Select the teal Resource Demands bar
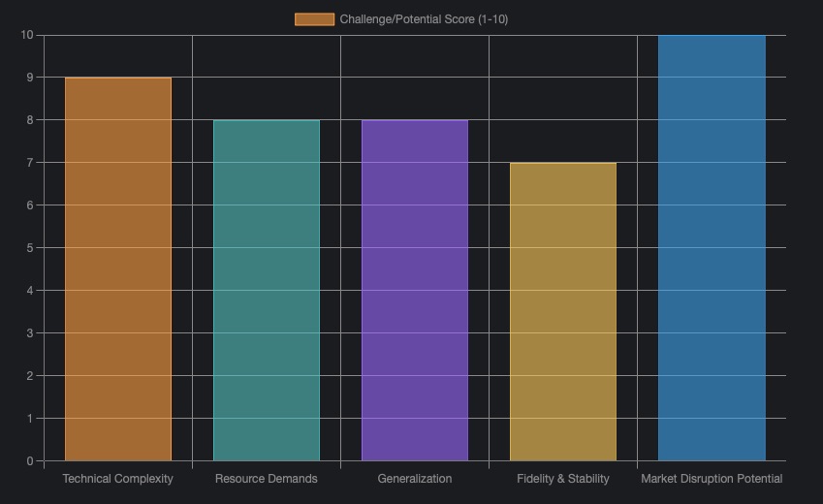 (x=267, y=290)
